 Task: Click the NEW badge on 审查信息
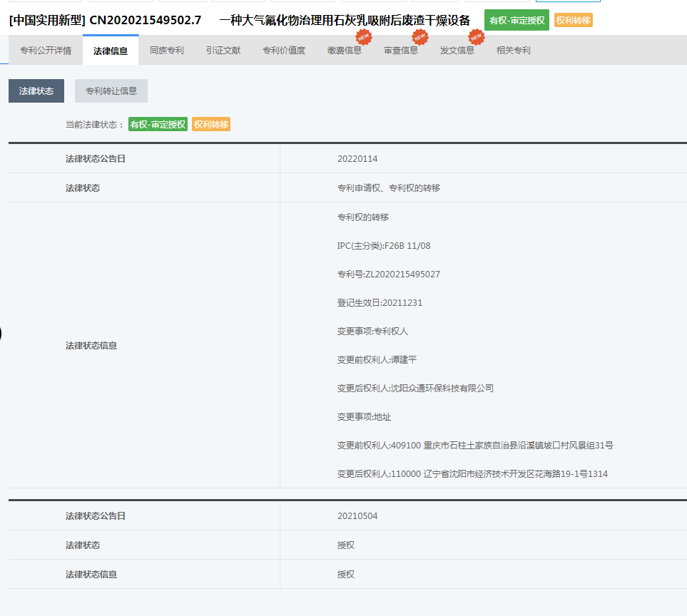(419, 36)
